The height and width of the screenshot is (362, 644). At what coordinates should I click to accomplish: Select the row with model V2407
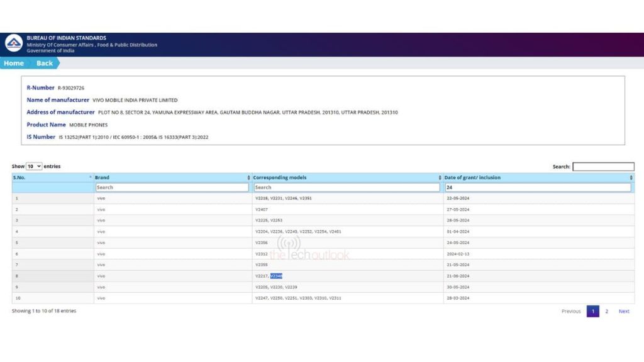point(262,209)
